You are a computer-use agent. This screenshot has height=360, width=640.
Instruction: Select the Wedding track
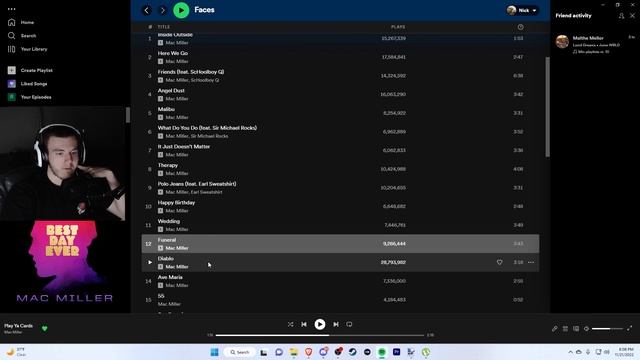340,225
